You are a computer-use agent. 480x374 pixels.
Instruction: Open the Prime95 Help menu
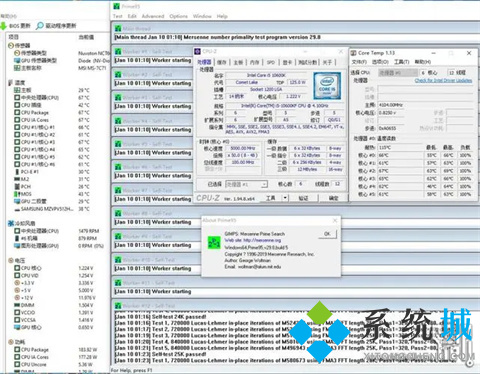click(x=222, y=16)
